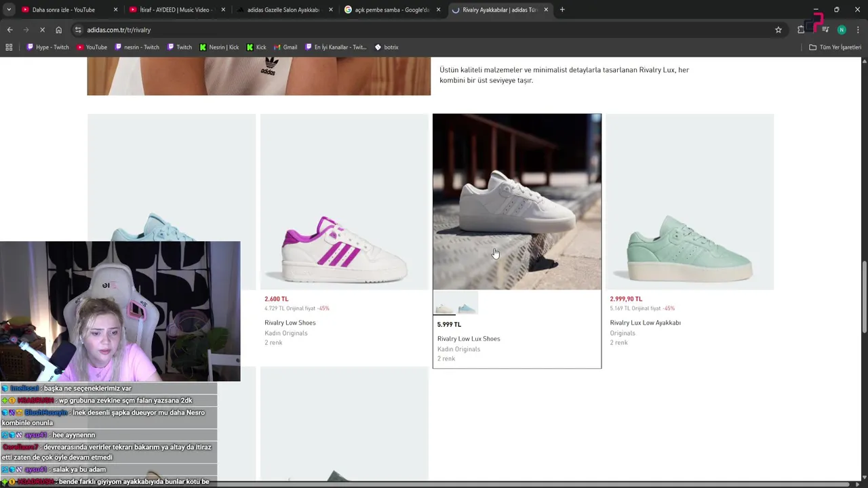Open the 'En İyi Kanallar - Twit...' bookmark
The width and height of the screenshot is (868, 488).
(335, 47)
